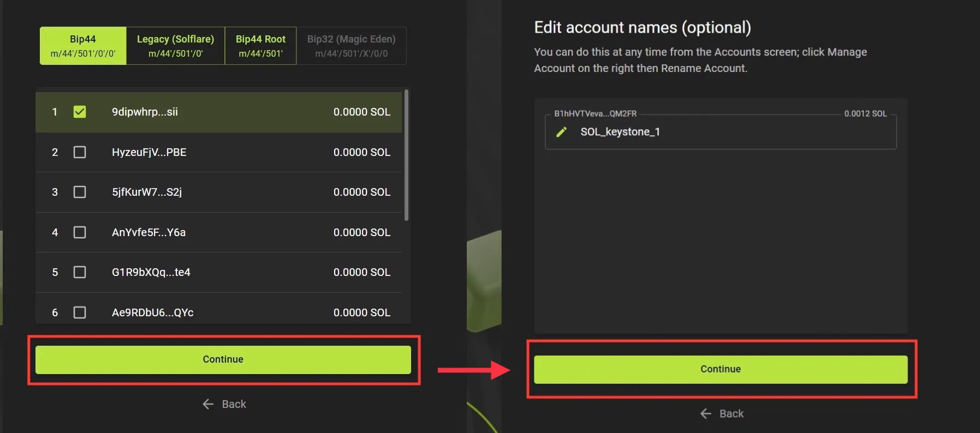980x433 pixels.
Task: Click the left-arrow icon under account list
Action: coord(208,404)
